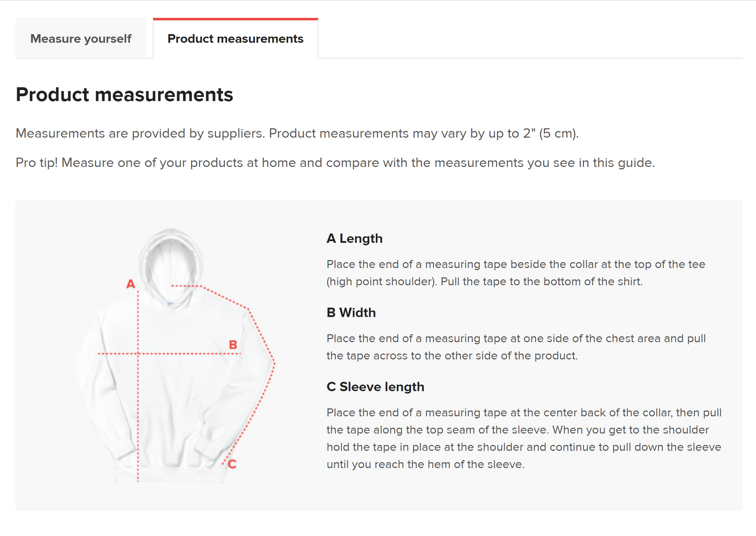Image resolution: width=756 pixels, height=536 pixels.
Task: Click the B Width heading
Action: tap(351, 312)
